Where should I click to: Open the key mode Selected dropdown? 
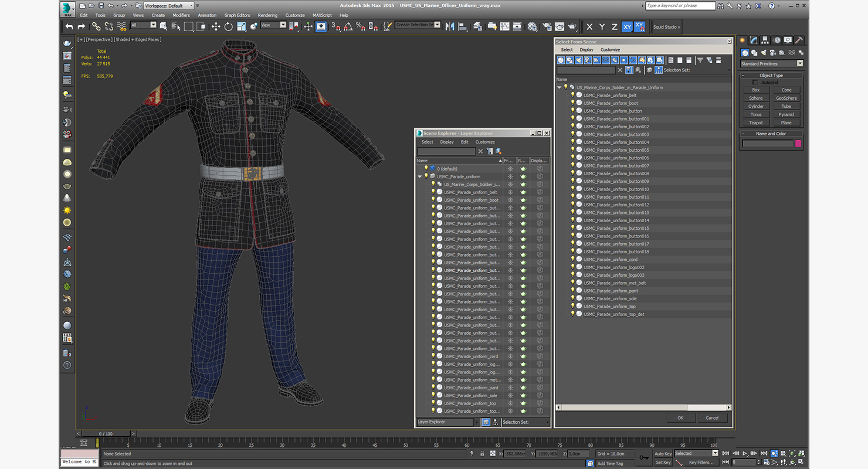tap(696, 453)
